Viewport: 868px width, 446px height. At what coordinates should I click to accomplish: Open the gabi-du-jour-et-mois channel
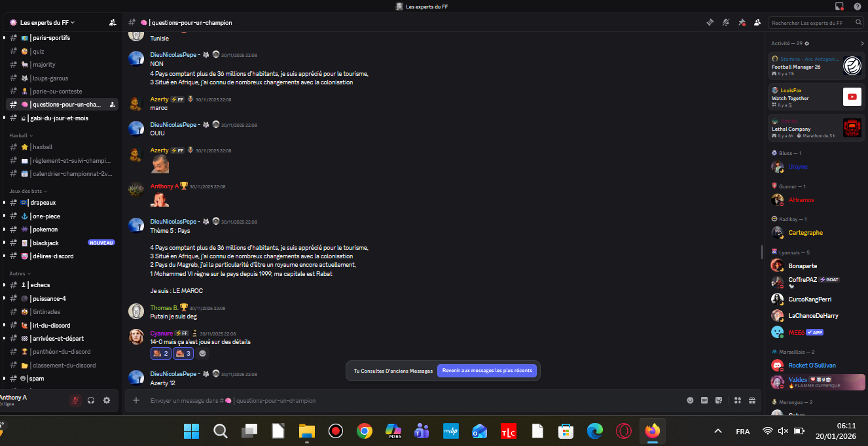coord(63,118)
